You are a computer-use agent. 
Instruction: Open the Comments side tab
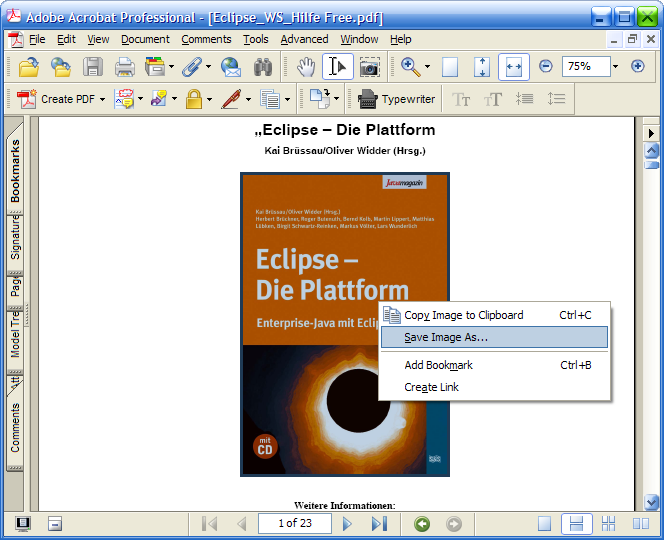pos(15,428)
